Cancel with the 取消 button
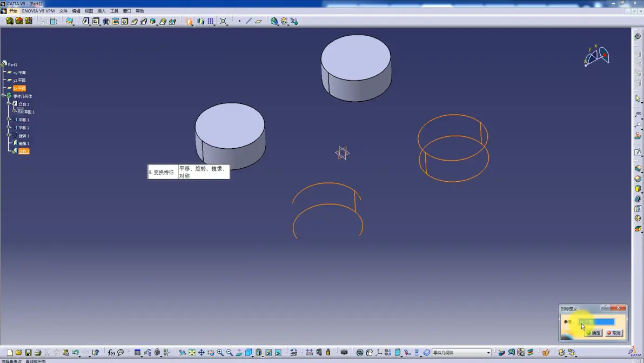 tap(614, 333)
